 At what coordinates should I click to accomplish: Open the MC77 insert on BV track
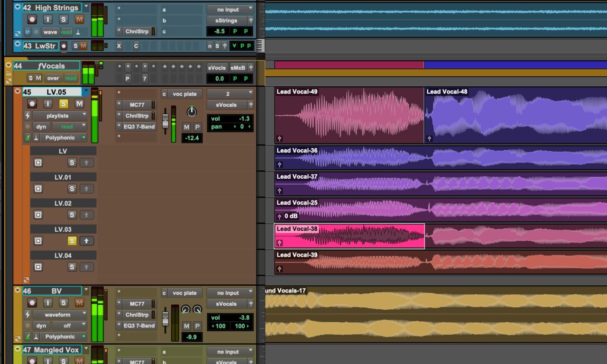click(x=137, y=304)
